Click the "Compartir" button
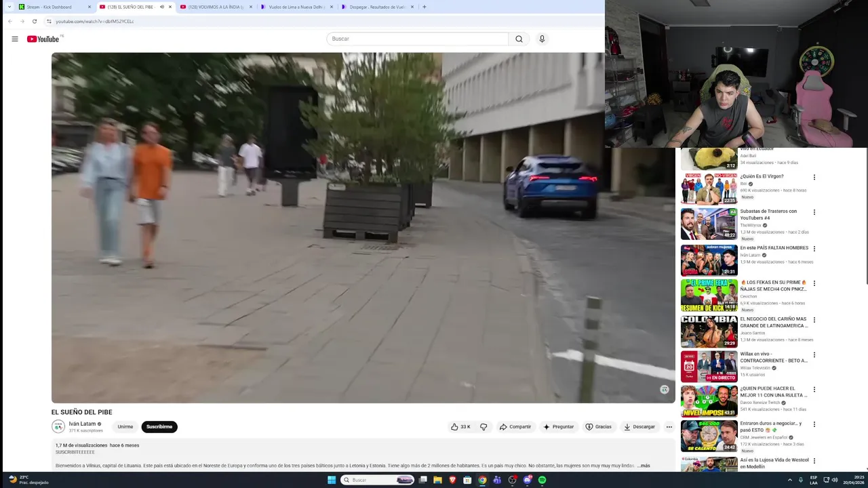The image size is (868, 488). tap(515, 427)
